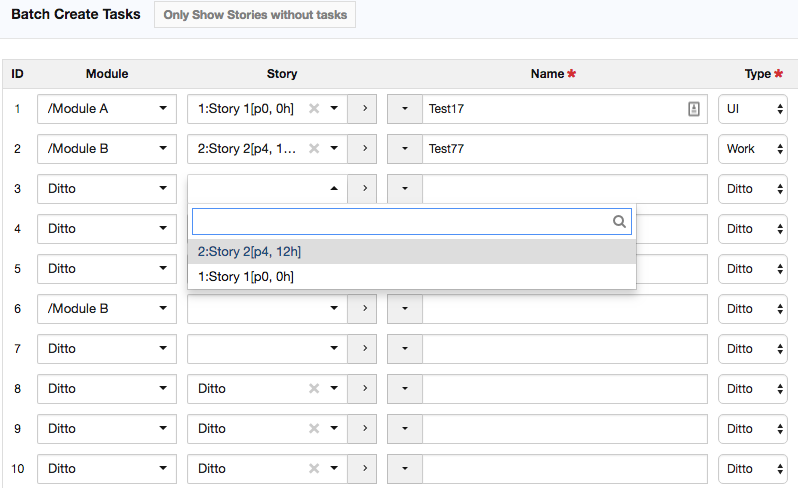
Task: Click the story search input box
Action: tap(400, 222)
